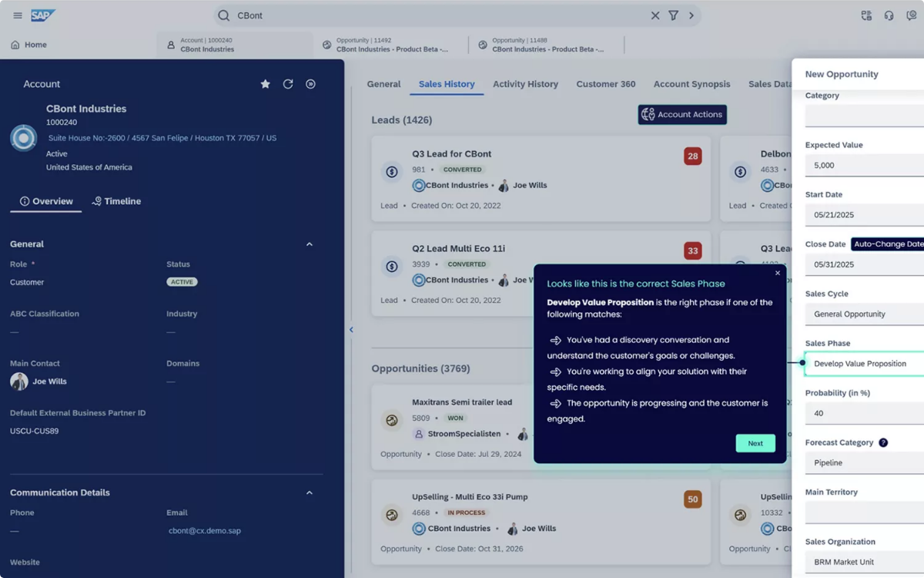This screenshot has width=924, height=578.
Task: Open the Forecast Category Pipeline dropdown
Action: tap(864, 463)
